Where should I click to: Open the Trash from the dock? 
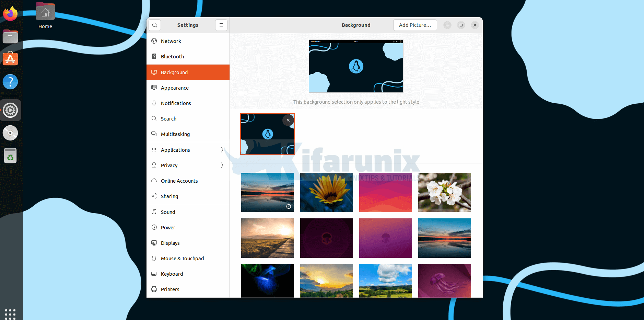coord(10,156)
